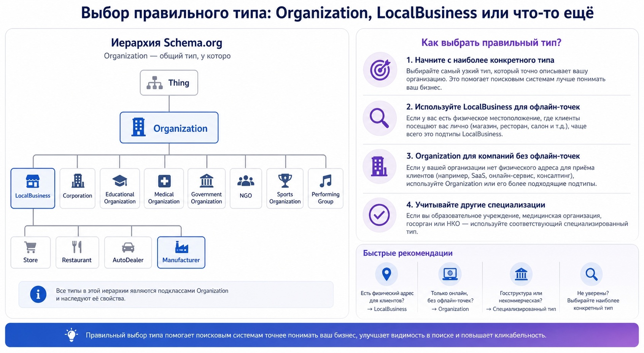The image size is (644, 353).
Task: Click the Store shopping cart icon
Action: [x=30, y=247]
